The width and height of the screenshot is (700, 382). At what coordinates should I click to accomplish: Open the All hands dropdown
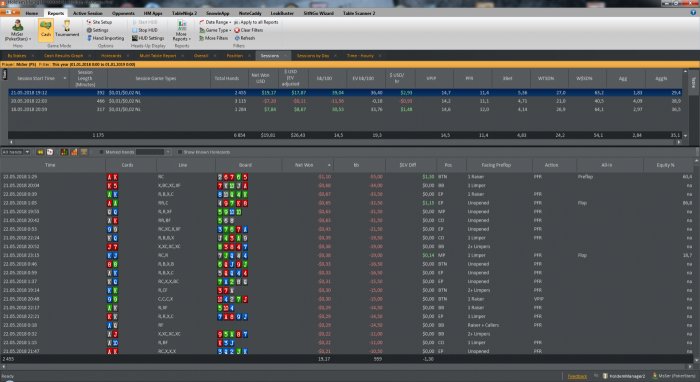[x=16, y=152]
